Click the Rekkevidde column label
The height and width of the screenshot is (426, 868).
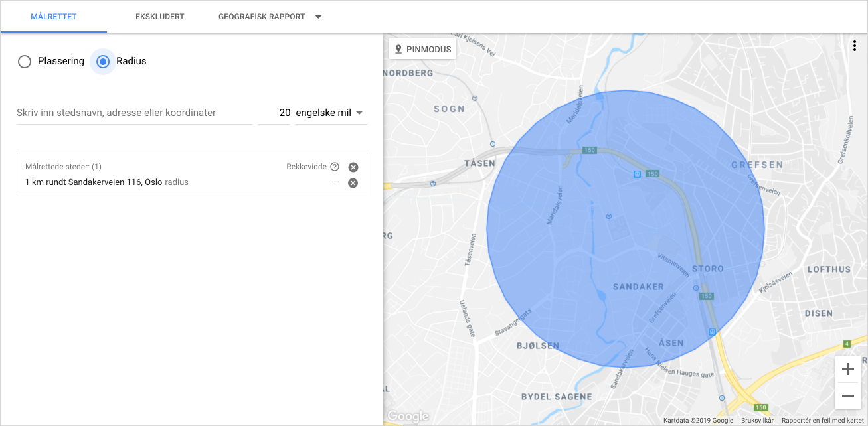[x=306, y=167]
